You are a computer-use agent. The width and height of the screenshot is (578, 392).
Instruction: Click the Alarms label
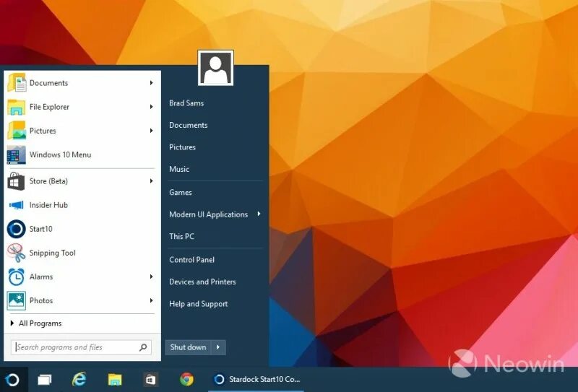click(x=41, y=276)
